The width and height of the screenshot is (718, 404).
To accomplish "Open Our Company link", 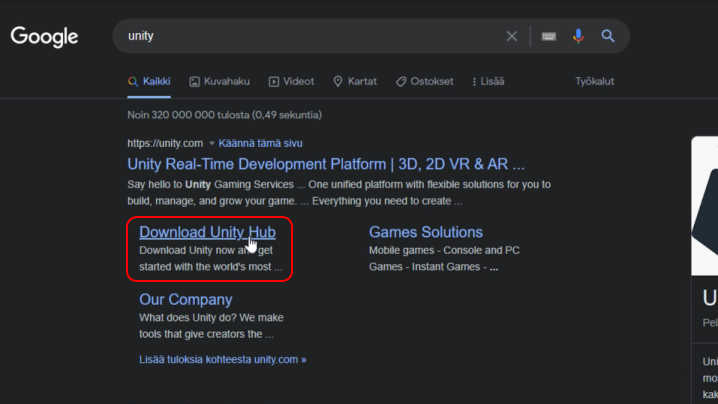I will (186, 300).
